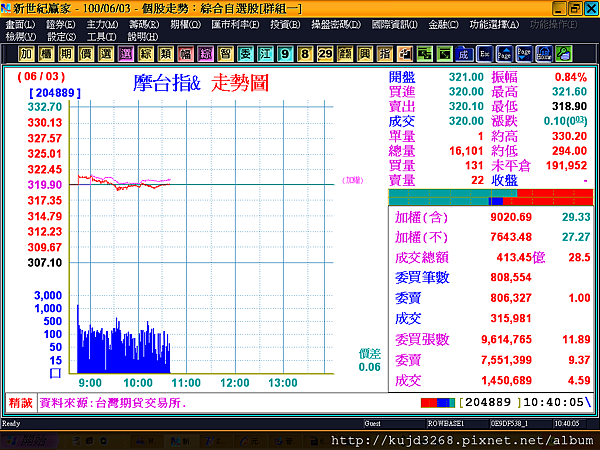Click the yellow 綜 toolbar button

point(145,54)
